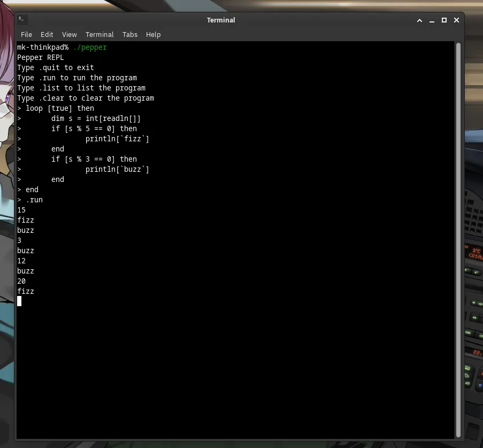The width and height of the screenshot is (483, 448).
Task: Open the Terminal menu
Action: 99,34
